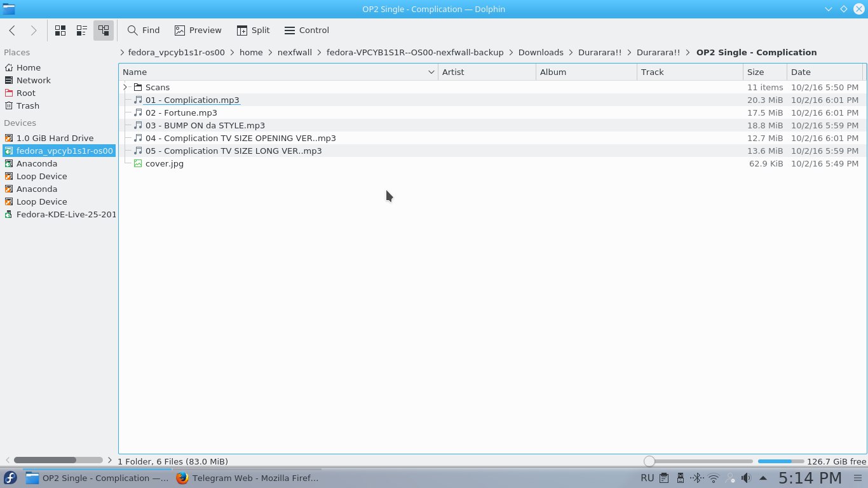Click the RU keyboard layout indicator
Screen dimensions: 868x488
(x=647, y=478)
